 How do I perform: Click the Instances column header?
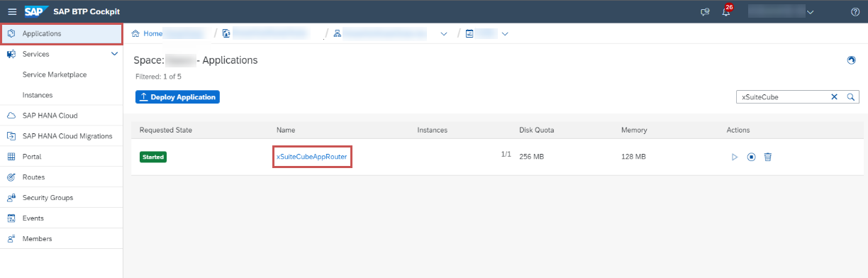(x=432, y=130)
